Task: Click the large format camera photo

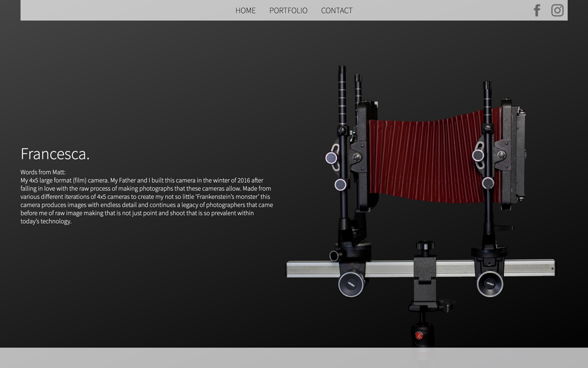Action: 421,207
